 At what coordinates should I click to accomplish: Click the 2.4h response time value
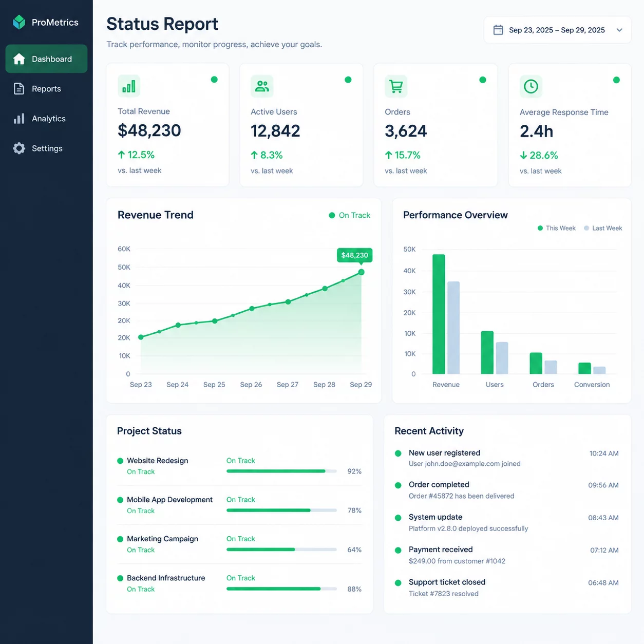coord(537,131)
